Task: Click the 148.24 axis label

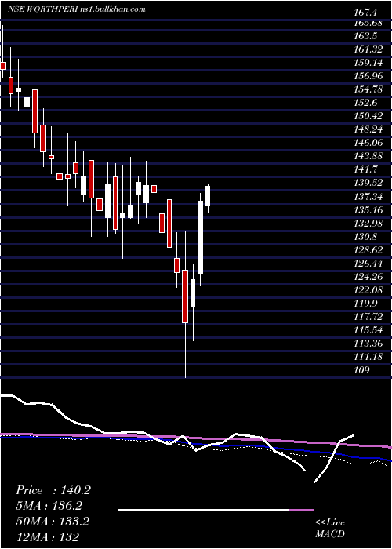Action: (368, 129)
